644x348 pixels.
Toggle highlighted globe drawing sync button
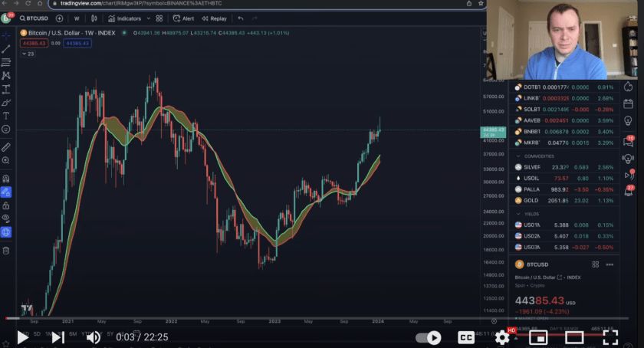pyautogui.click(x=6, y=232)
